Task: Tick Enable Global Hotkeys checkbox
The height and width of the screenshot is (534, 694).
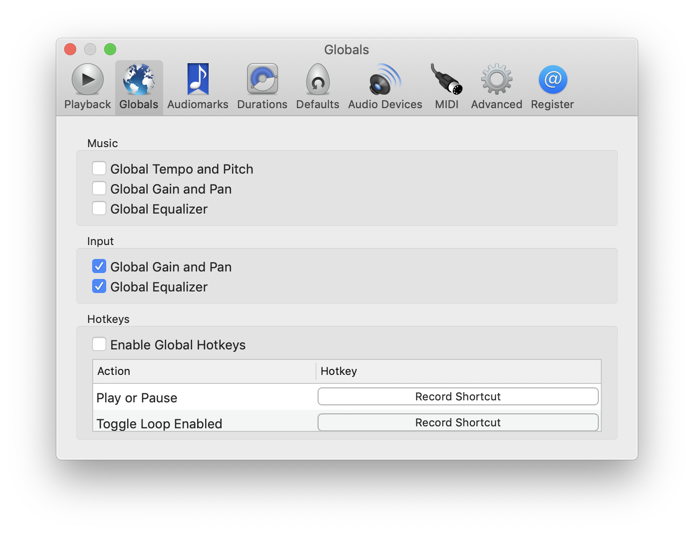Action: (x=99, y=345)
